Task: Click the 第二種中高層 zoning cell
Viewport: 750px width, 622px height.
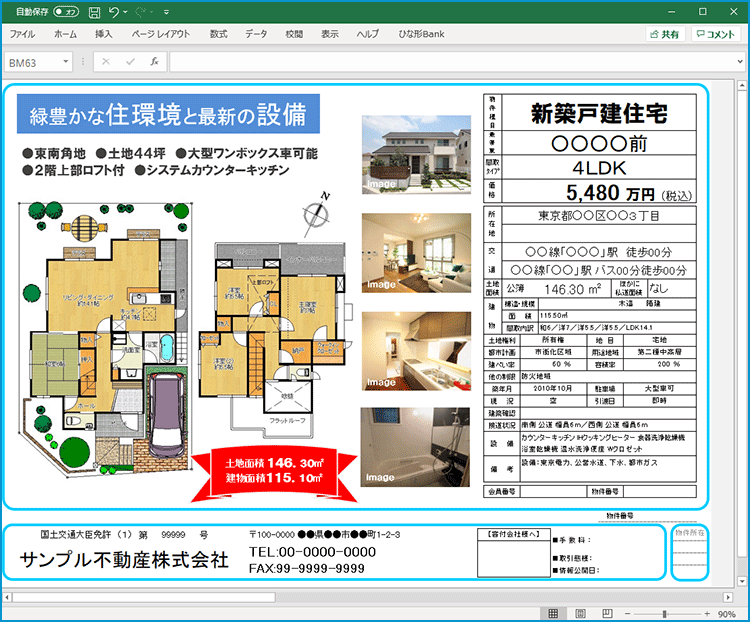Action: pyautogui.click(x=660, y=352)
